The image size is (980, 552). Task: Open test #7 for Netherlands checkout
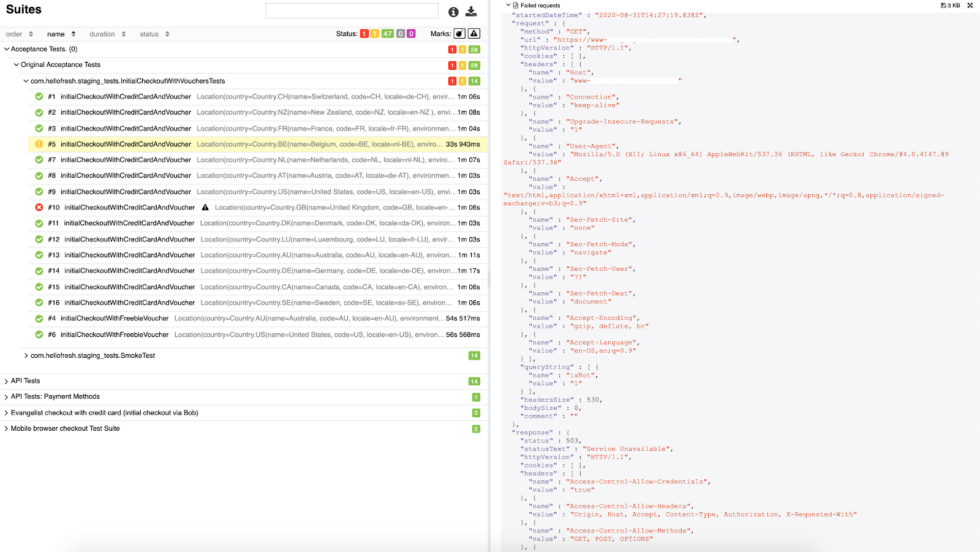(258, 160)
